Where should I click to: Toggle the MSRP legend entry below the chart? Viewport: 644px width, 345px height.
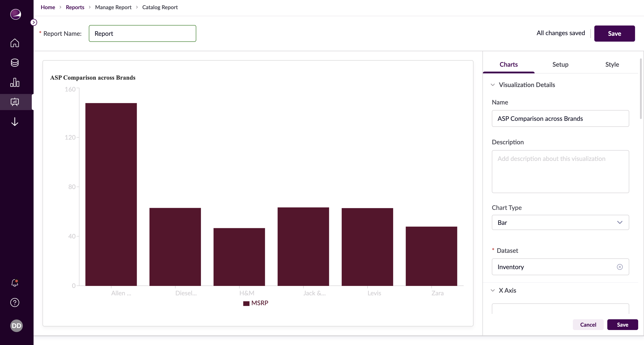pos(256,303)
